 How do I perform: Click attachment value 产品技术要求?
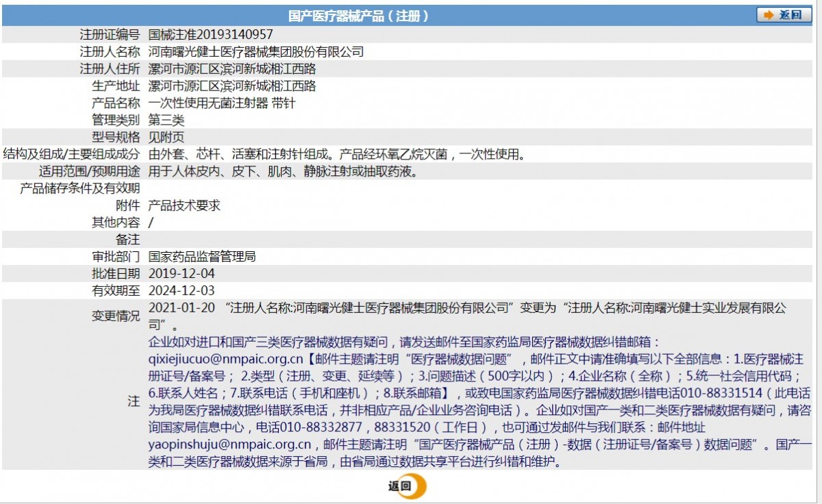(184, 205)
